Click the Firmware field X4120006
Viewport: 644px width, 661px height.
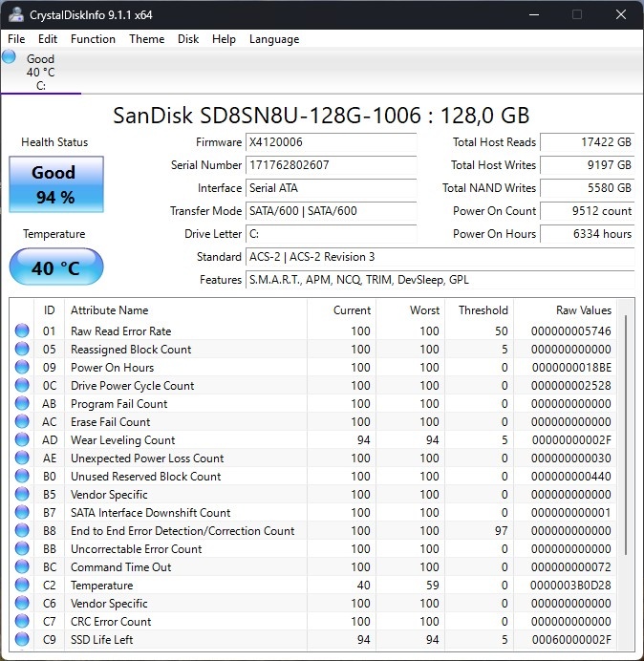pyautogui.click(x=331, y=142)
